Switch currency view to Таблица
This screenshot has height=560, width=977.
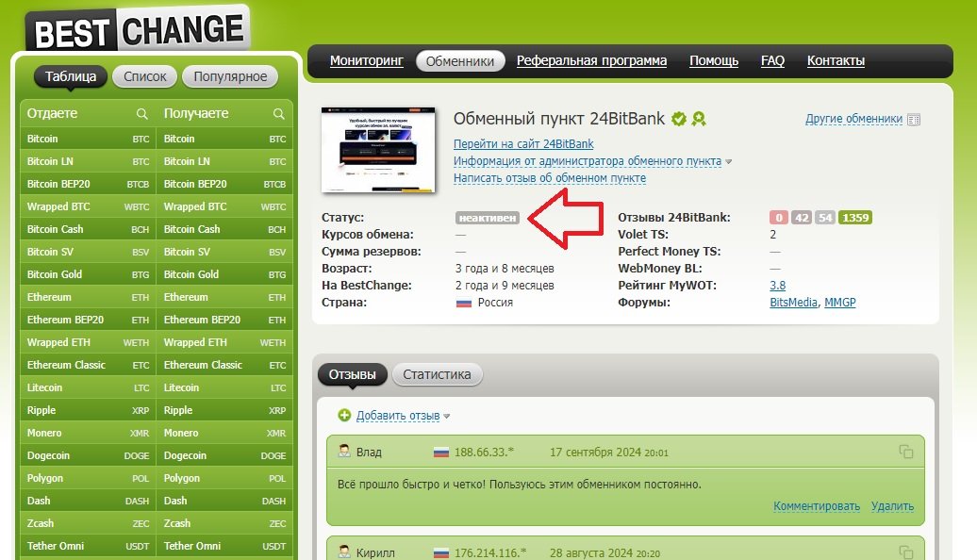click(71, 77)
